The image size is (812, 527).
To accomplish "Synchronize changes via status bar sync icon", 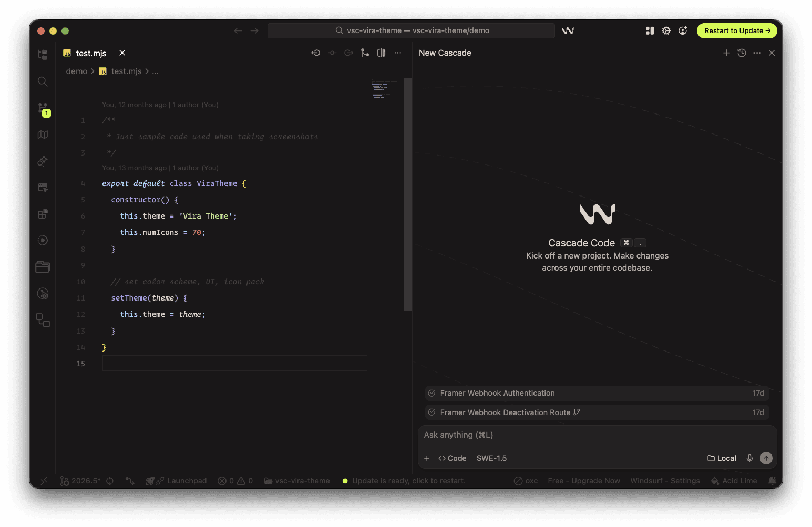I will pos(110,481).
